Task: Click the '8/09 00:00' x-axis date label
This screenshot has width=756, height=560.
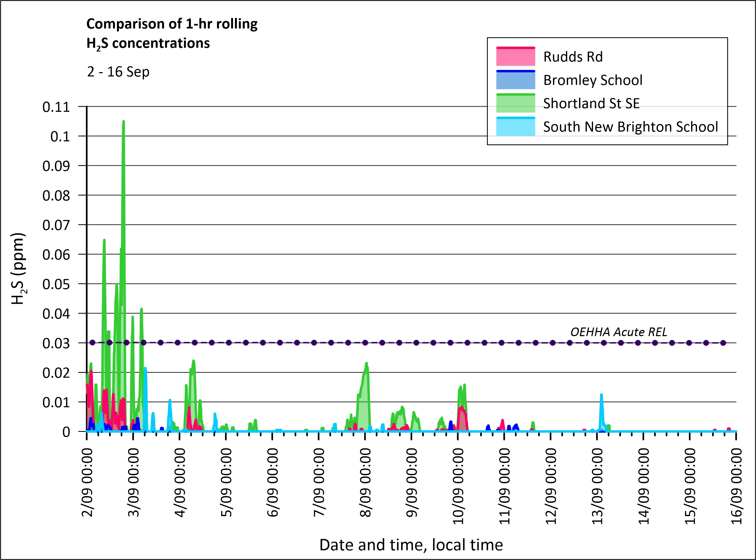Action: pos(365,483)
